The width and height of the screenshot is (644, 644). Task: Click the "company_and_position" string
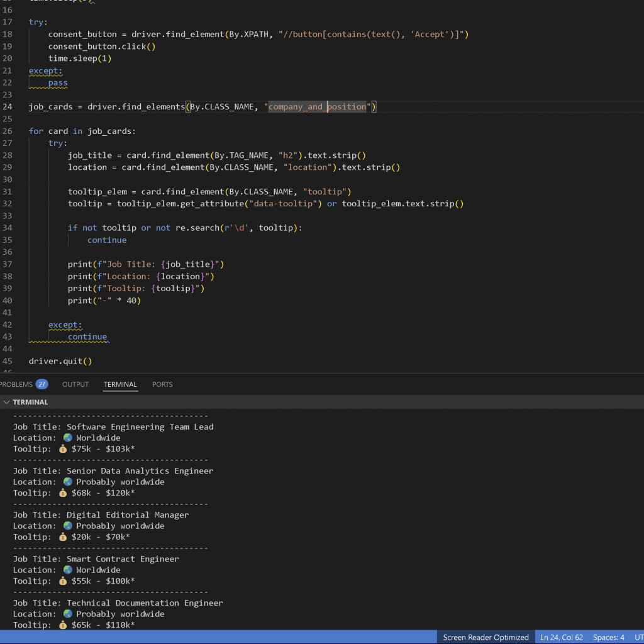pos(317,107)
